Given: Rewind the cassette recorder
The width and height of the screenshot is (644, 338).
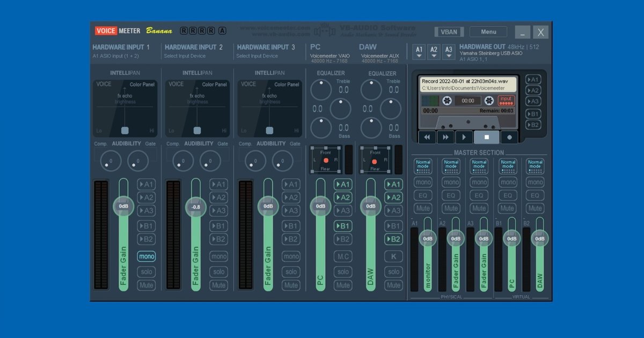Looking at the screenshot, I should (x=427, y=137).
